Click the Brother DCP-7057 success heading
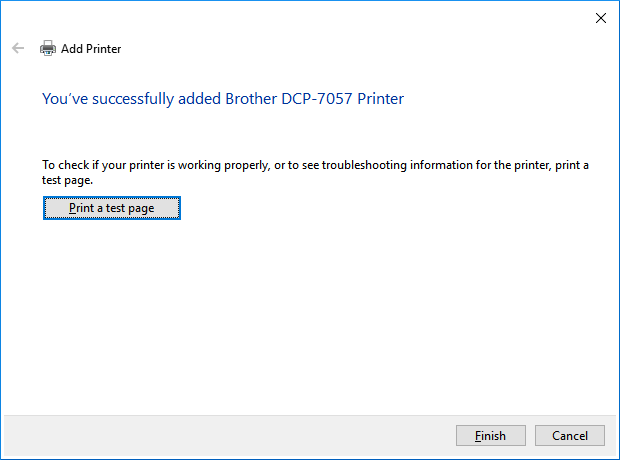The width and height of the screenshot is (620, 460). point(222,98)
